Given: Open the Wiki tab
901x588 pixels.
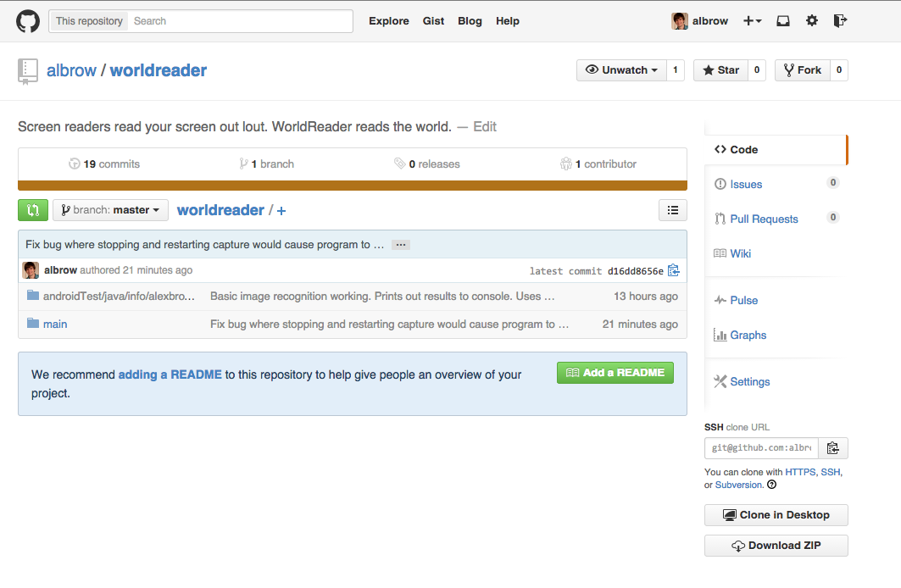Looking at the screenshot, I should (x=740, y=253).
